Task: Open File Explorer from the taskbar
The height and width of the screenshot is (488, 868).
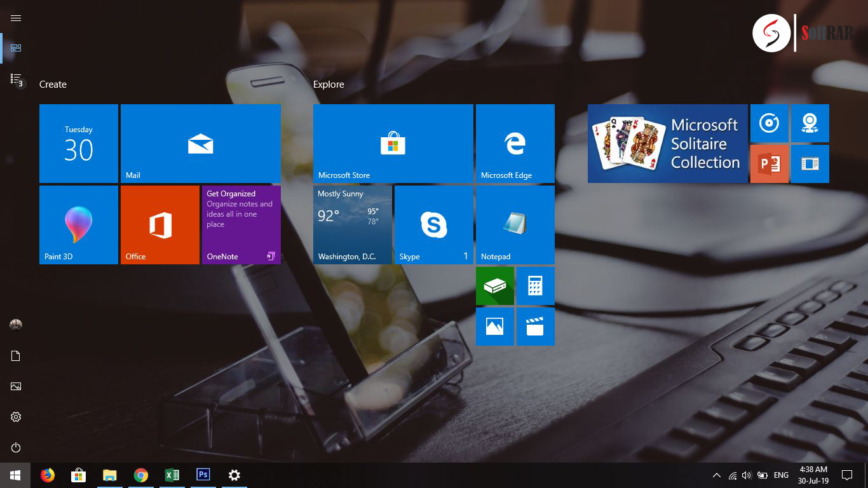Action: click(x=110, y=475)
